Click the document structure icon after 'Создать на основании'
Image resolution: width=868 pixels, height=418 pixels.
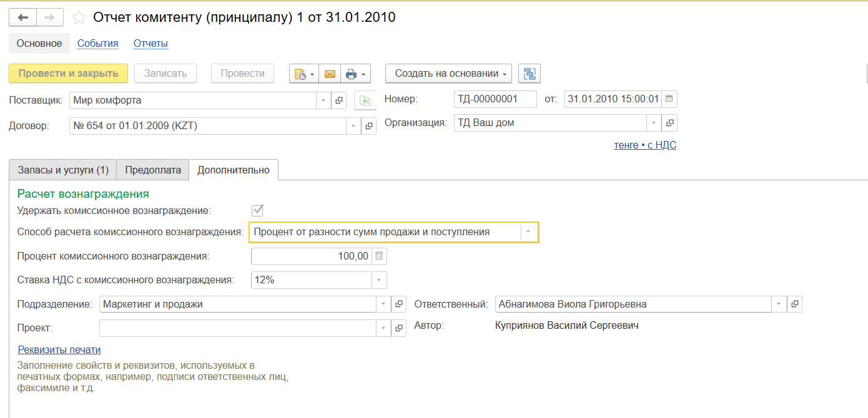pos(530,74)
